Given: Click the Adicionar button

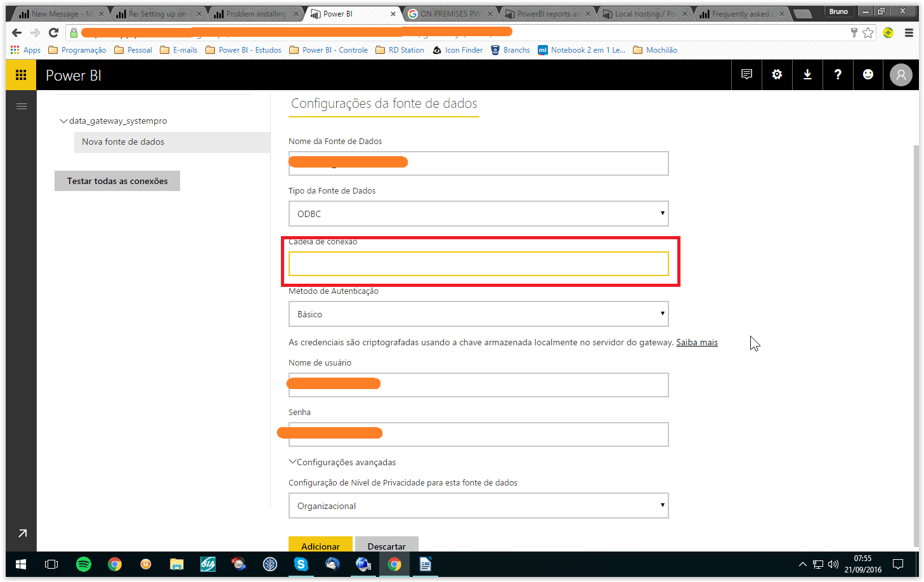Looking at the screenshot, I should coord(320,545).
